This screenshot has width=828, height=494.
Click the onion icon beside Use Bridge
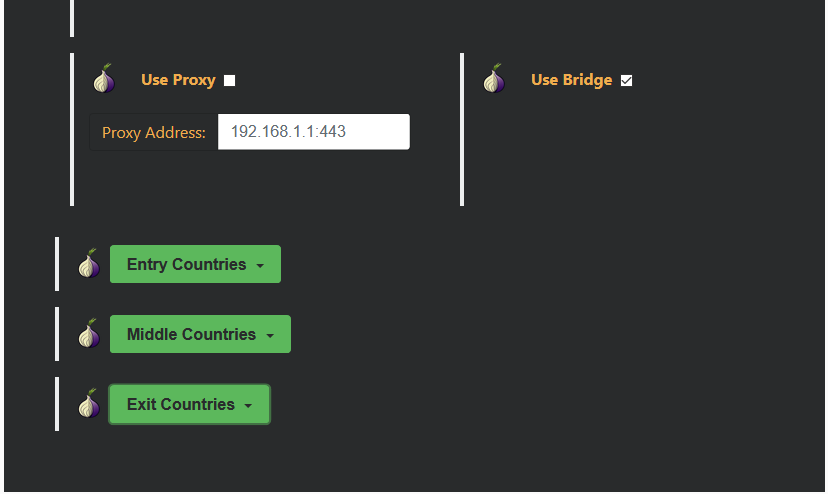coord(493,79)
